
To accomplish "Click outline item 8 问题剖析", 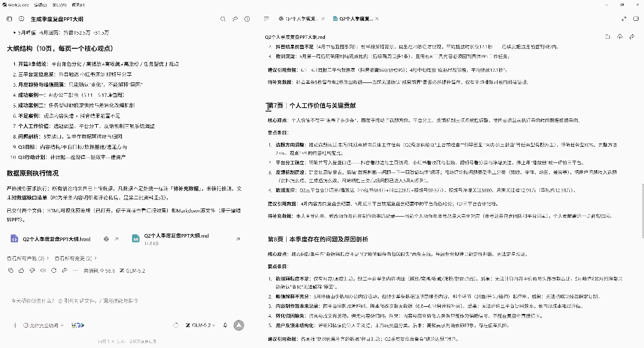I will pos(68,136).
